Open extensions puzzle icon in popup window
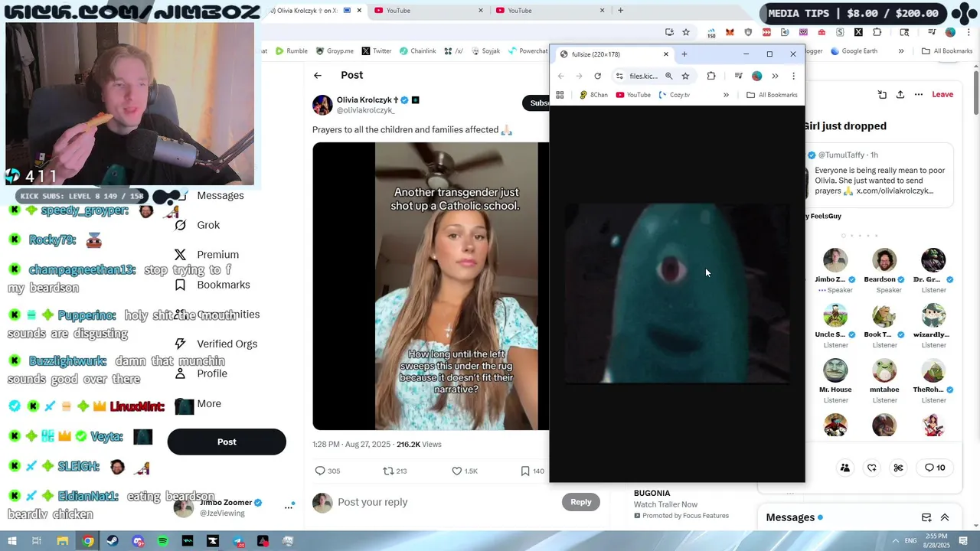Viewport: 980px width, 551px height. click(711, 76)
